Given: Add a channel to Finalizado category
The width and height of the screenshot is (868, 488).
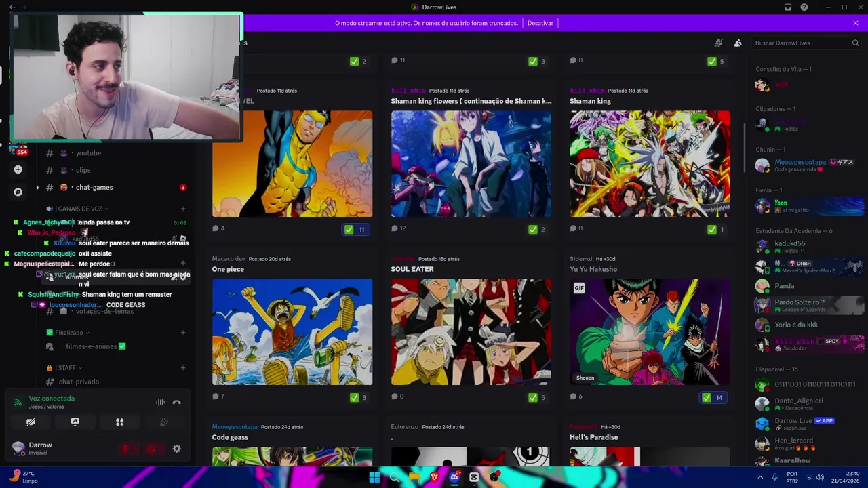Looking at the screenshot, I should pyautogui.click(x=183, y=333).
